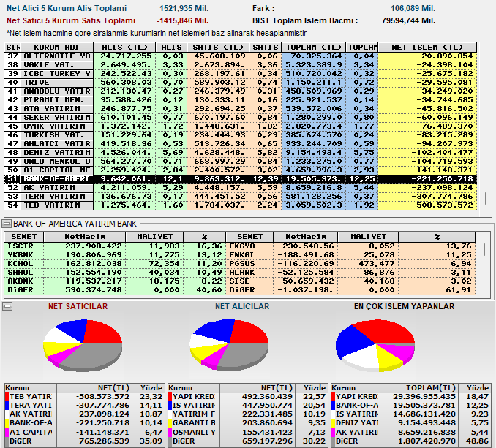Sort by KURUM ADI column header

[57, 48]
